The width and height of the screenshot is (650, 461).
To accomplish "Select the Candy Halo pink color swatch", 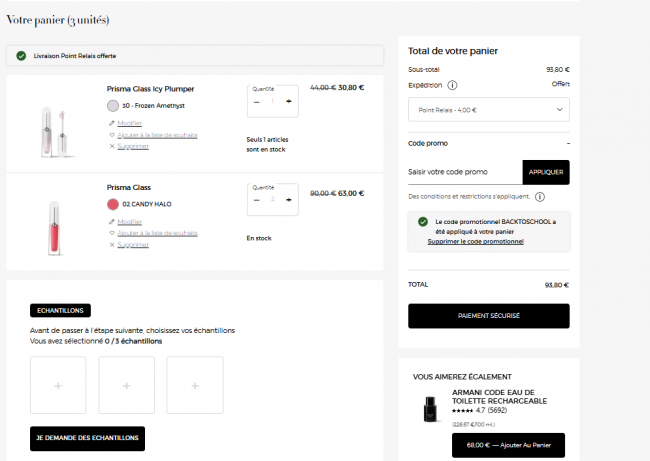I will (x=113, y=204).
